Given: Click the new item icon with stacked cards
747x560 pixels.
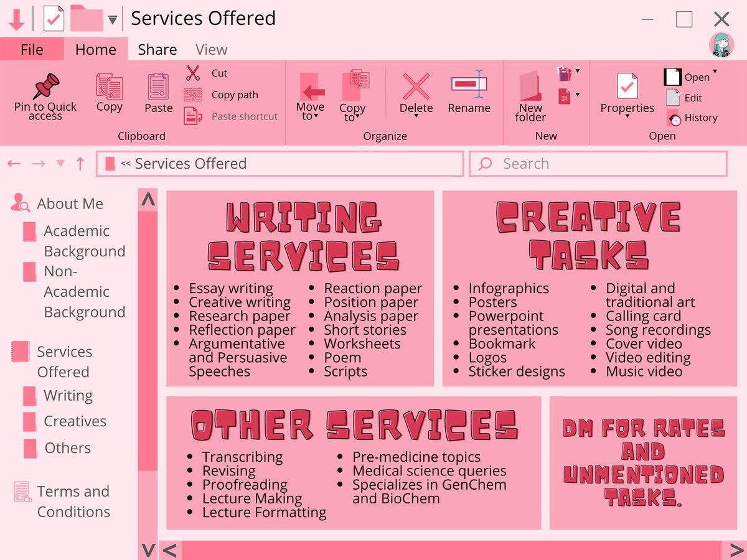Looking at the screenshot, I should 564,73.
